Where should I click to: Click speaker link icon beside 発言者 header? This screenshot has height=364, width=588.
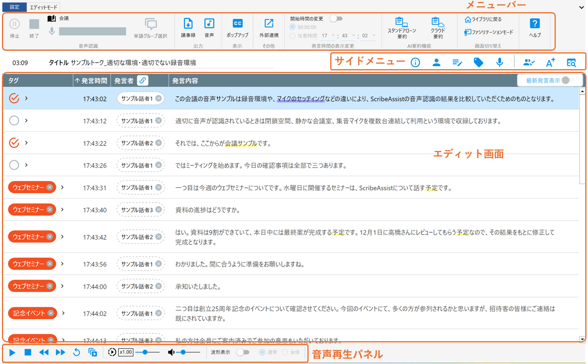(143, 81)
